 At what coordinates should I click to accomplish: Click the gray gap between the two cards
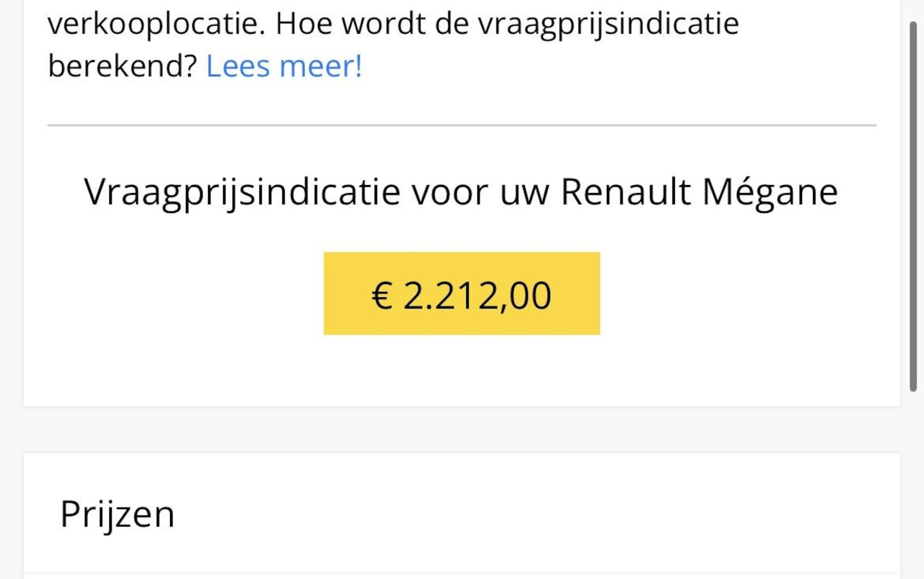[461, 429]
